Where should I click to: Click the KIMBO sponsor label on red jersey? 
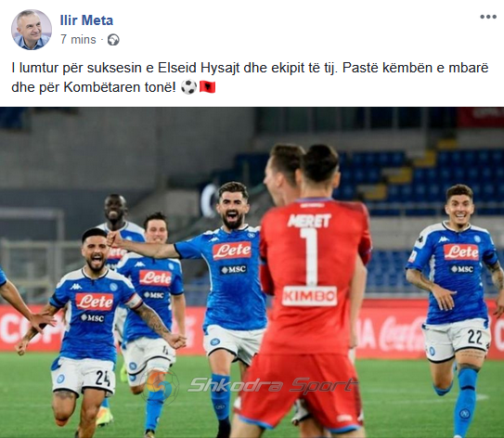coord(309,296)
